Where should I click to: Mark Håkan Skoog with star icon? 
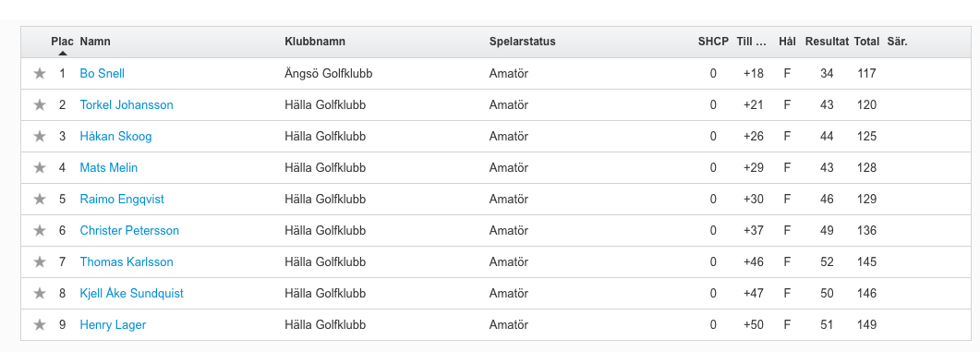(40, 136)
